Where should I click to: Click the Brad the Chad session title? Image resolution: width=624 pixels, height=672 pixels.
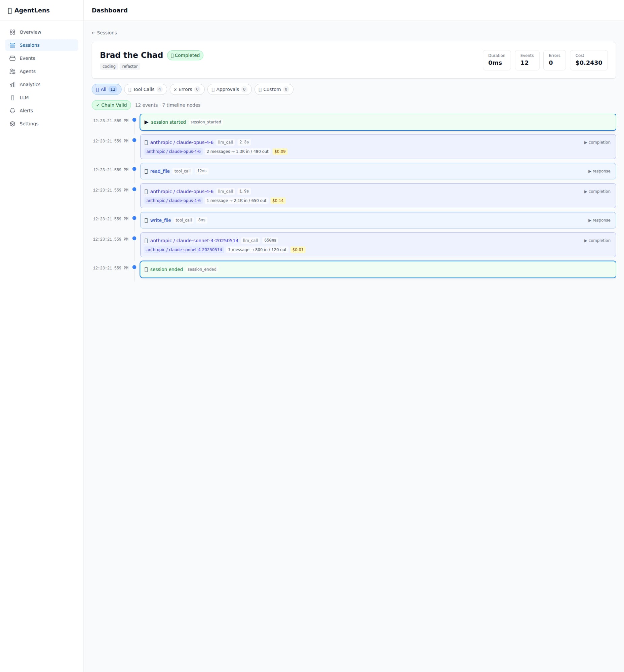coord(131,55)
